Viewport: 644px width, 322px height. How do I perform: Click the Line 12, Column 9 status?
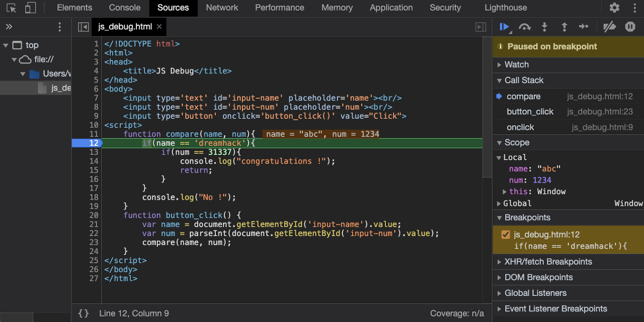[x=134, y=313]
